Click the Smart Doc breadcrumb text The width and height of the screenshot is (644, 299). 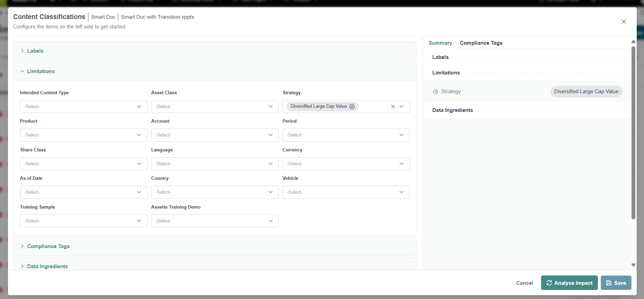pos(103,17)
